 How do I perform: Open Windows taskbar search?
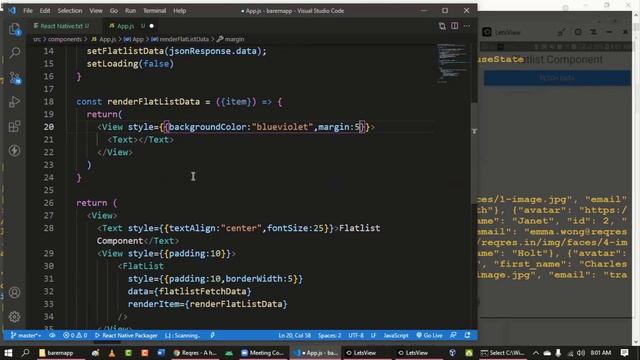[25, 353]
